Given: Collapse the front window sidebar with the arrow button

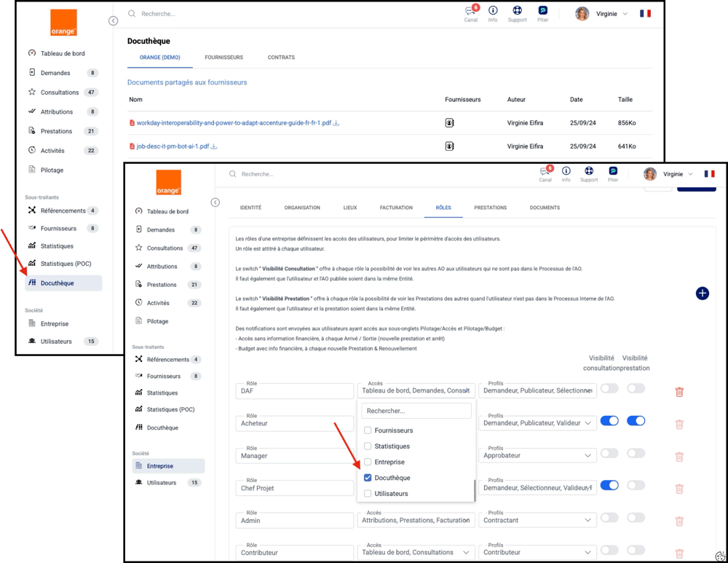Looking at the screenshot, I should pos(215,202).
